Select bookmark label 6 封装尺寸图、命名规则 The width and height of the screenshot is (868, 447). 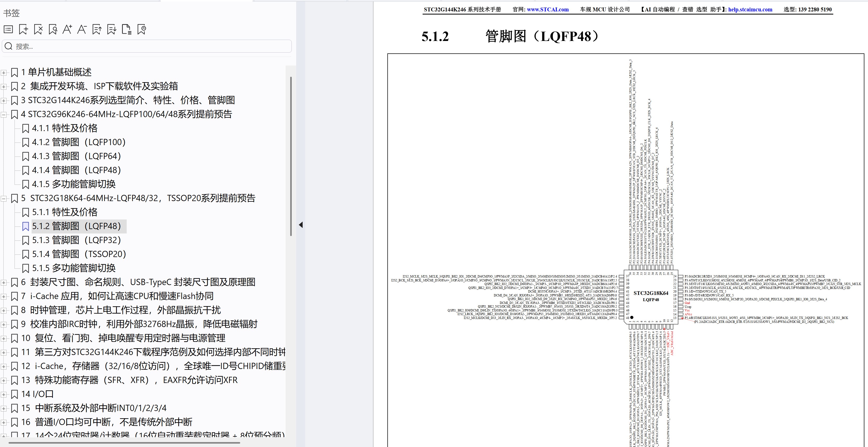[138, 282]
